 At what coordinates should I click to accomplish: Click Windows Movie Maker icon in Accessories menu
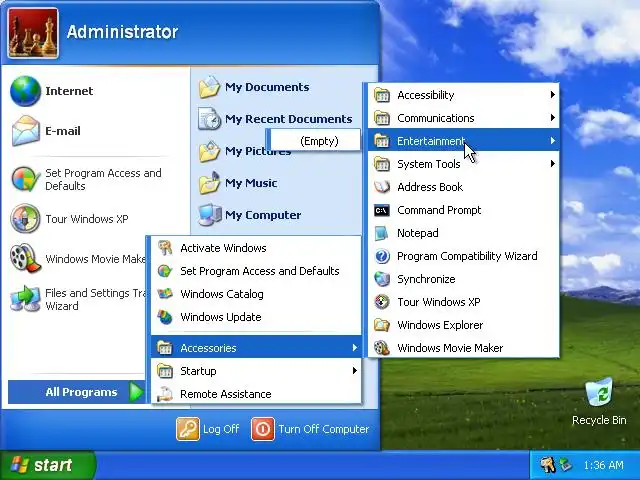click(x=382, y=348)
